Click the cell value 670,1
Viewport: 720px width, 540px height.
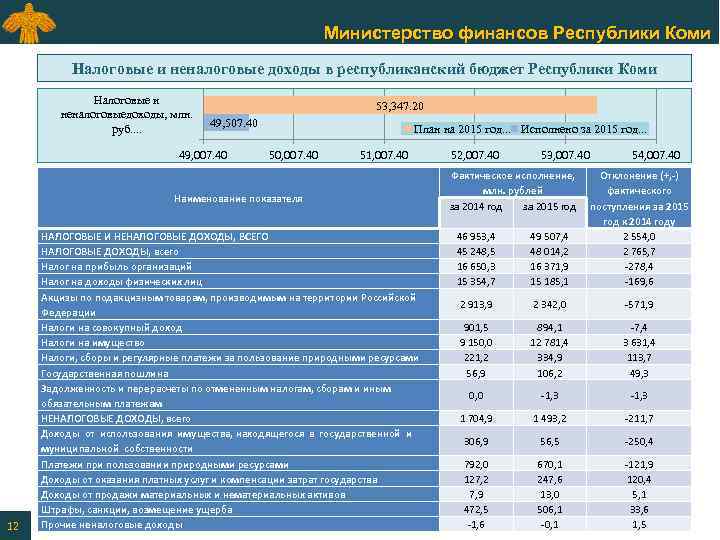coord(549,464)
